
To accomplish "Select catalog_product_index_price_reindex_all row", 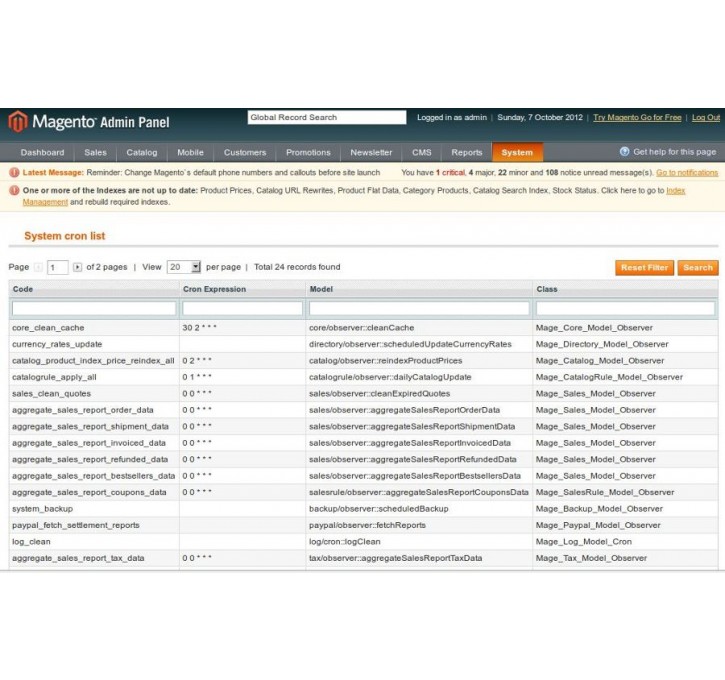I will coord(363,361).
